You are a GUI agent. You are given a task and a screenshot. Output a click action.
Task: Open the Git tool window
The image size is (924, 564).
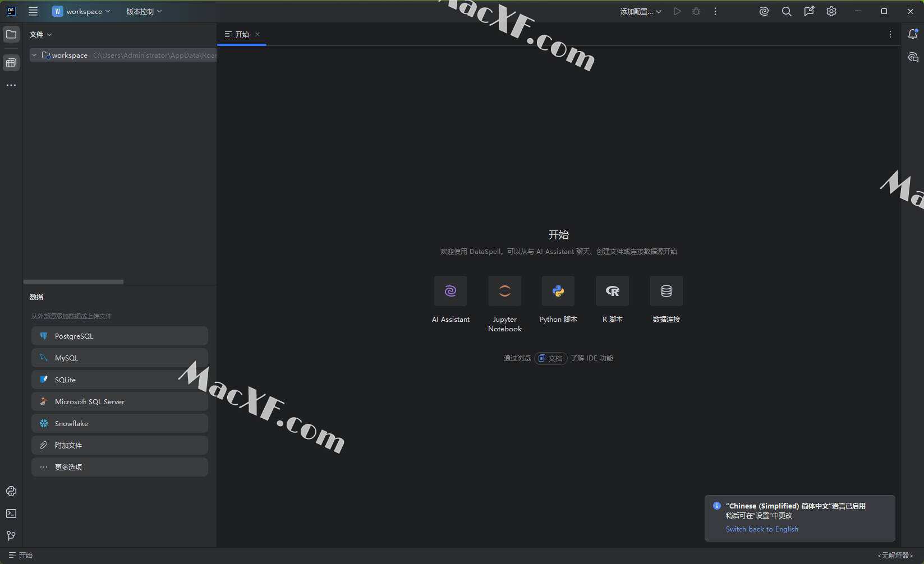pos(11,536)
